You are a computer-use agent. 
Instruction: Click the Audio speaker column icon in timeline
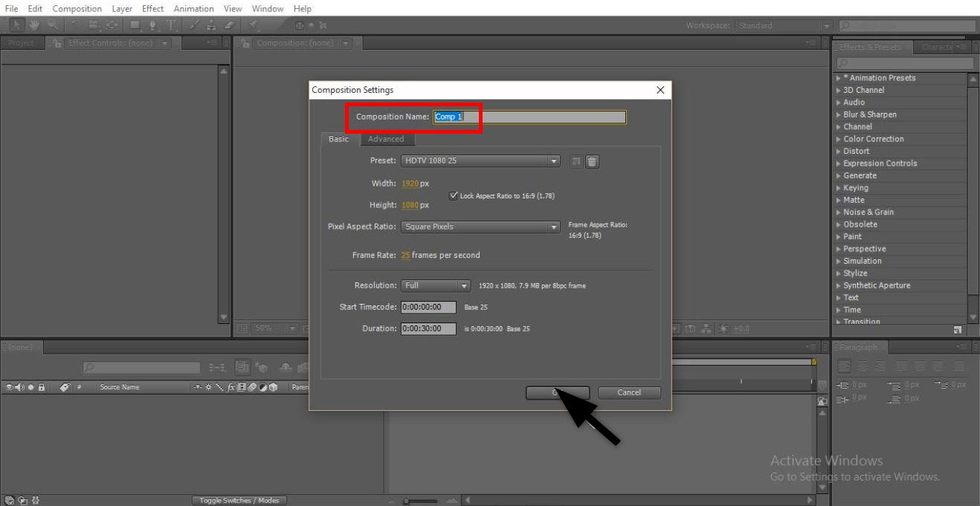pyautogui.click(x=19, y=387)
